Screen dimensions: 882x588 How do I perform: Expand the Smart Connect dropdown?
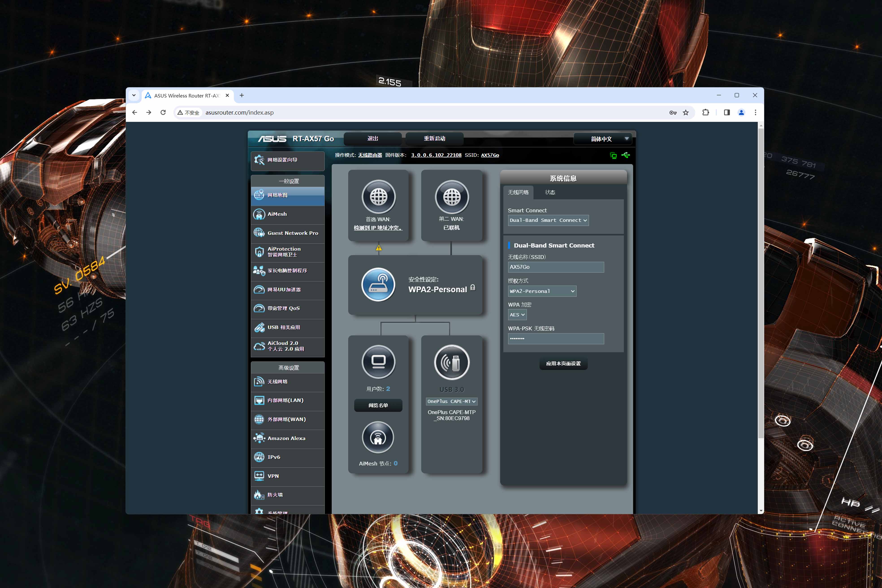[x=548, y=220]
